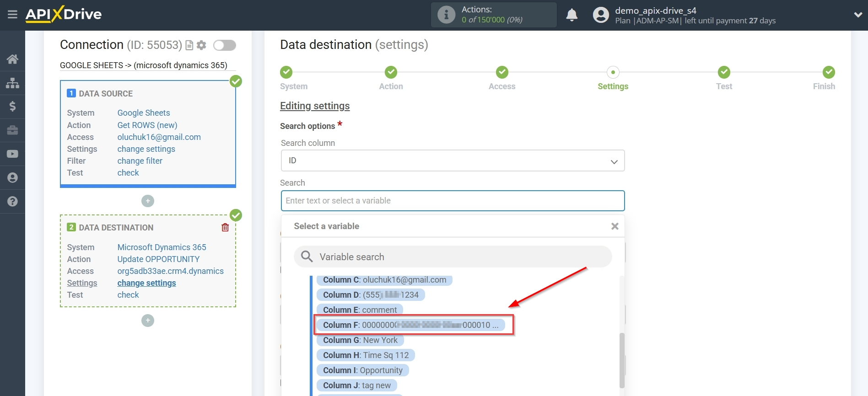Go to the Settings step
This screenshot has height=396, width=868.
point(613,72)
